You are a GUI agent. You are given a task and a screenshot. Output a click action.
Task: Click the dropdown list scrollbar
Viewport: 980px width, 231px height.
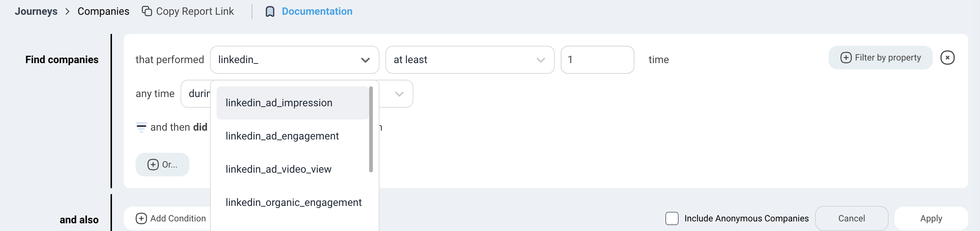point(371,129)
